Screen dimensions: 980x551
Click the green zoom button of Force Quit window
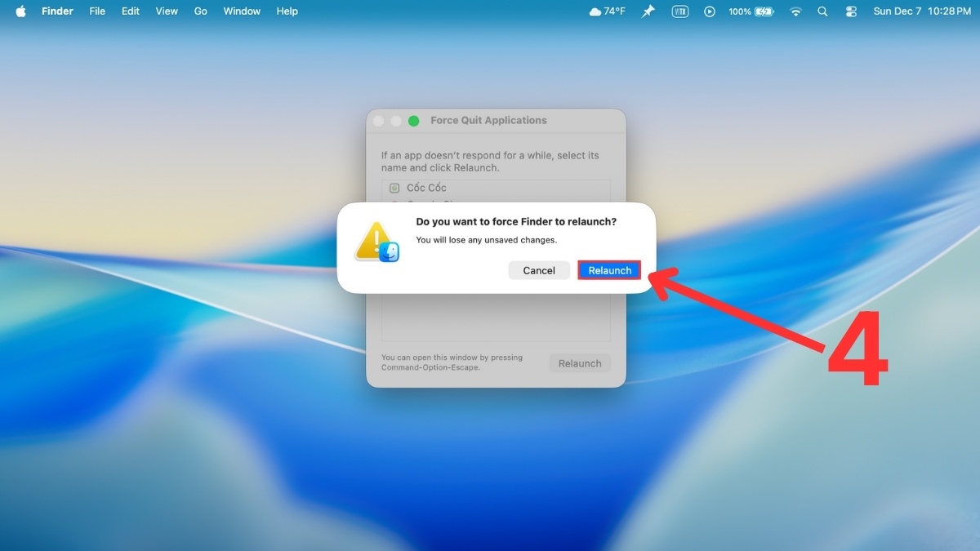413,121
